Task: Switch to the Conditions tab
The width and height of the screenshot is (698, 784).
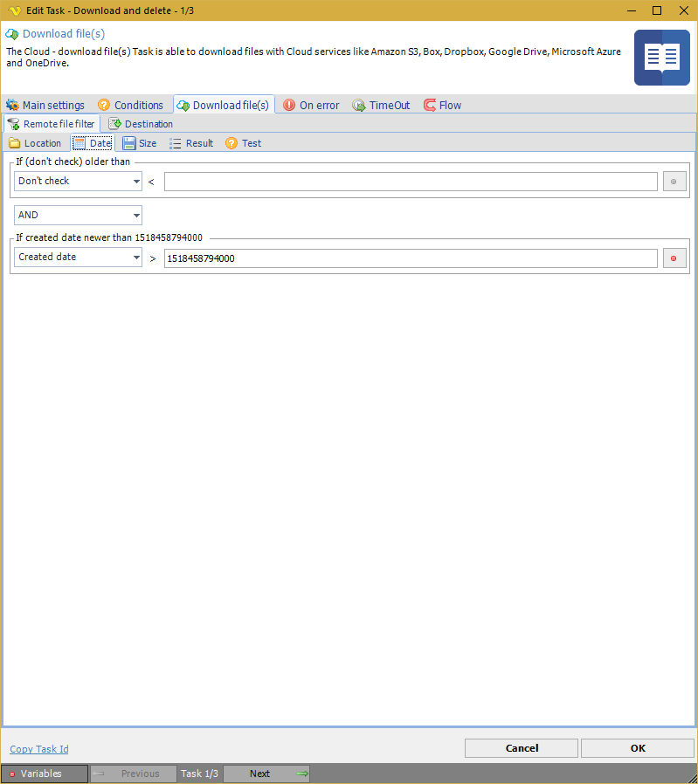Action: click(x=130, y=106)
